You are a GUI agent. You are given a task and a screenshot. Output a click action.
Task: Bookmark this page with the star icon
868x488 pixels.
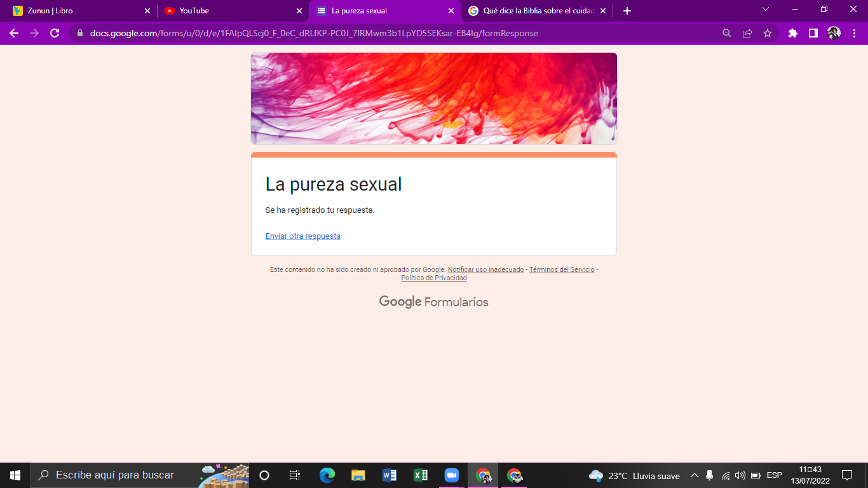tap(768, 33)
